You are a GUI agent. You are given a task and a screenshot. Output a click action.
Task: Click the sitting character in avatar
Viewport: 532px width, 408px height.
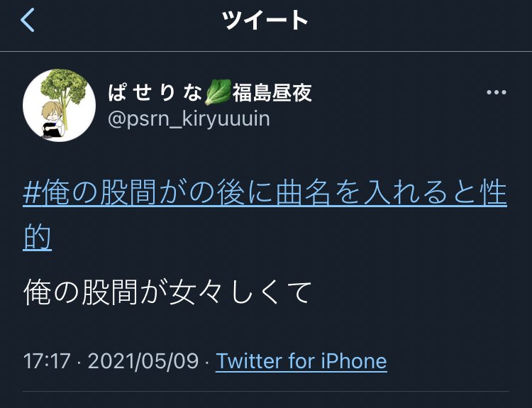coord(52,119)
